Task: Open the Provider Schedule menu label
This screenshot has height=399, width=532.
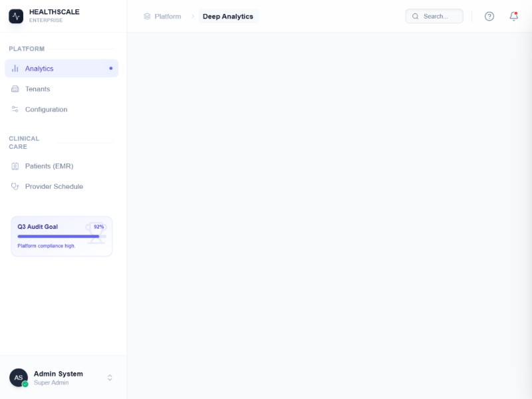Action: click(x=54, y=187)
